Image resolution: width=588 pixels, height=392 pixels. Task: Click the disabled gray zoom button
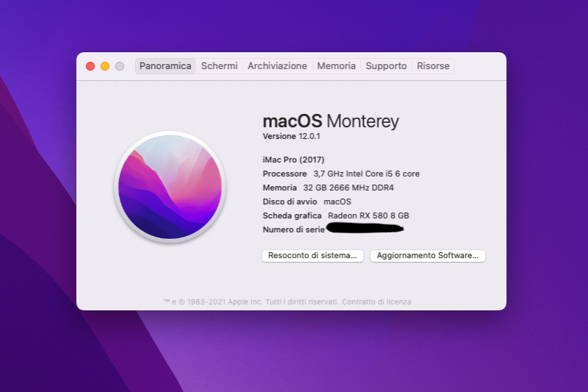point(120,66)
